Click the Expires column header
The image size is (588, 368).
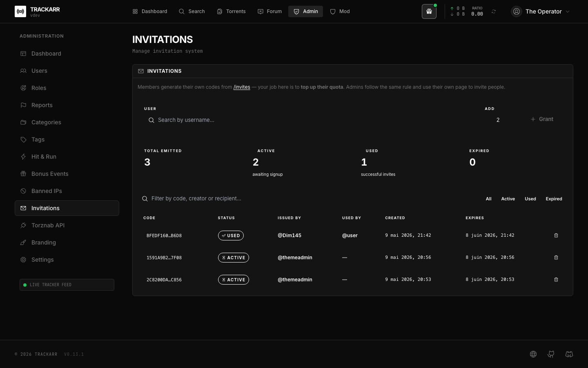coord(474,218)
